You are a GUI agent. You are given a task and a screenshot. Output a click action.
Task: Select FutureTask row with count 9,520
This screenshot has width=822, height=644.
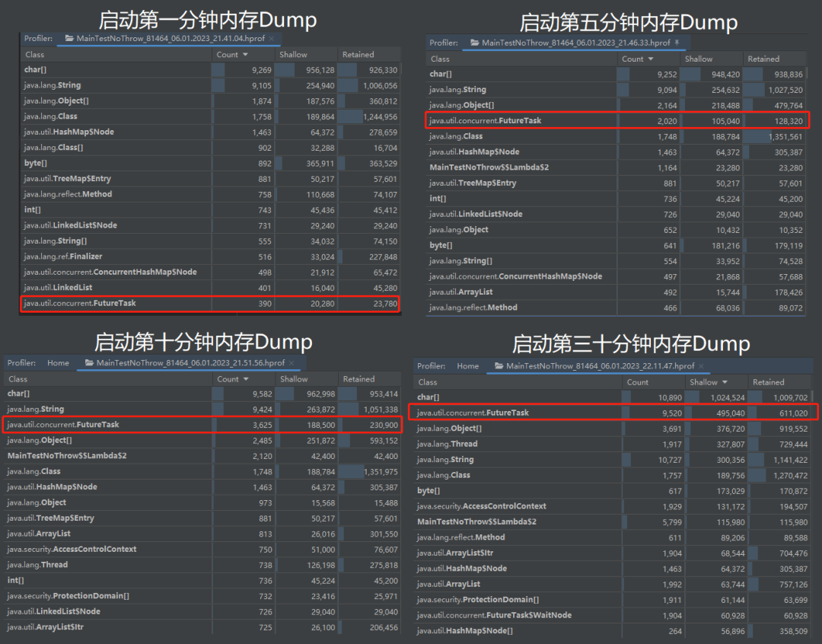(x=613, y=413)
